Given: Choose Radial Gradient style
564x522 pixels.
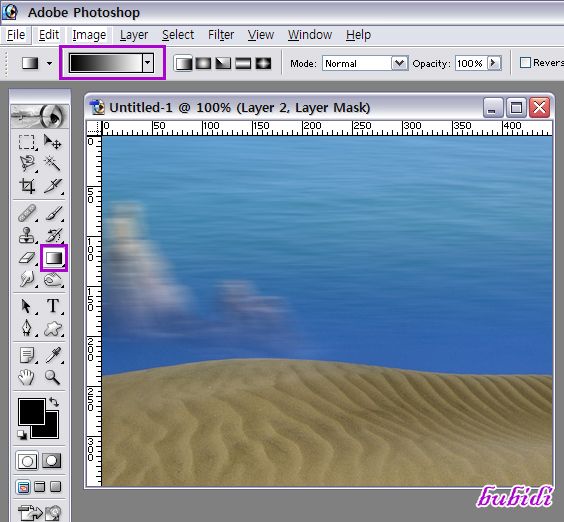Looking at the screenshot, I should tap(203, 64).
